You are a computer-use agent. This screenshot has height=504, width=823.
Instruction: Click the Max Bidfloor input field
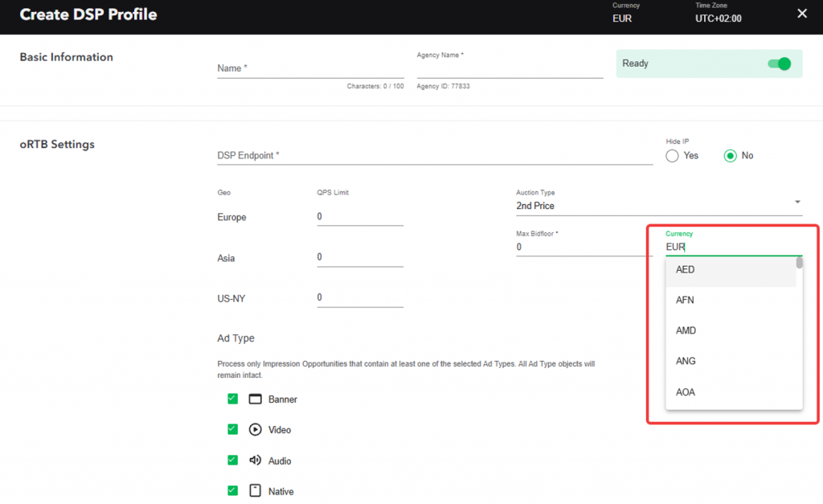(584, 248)
